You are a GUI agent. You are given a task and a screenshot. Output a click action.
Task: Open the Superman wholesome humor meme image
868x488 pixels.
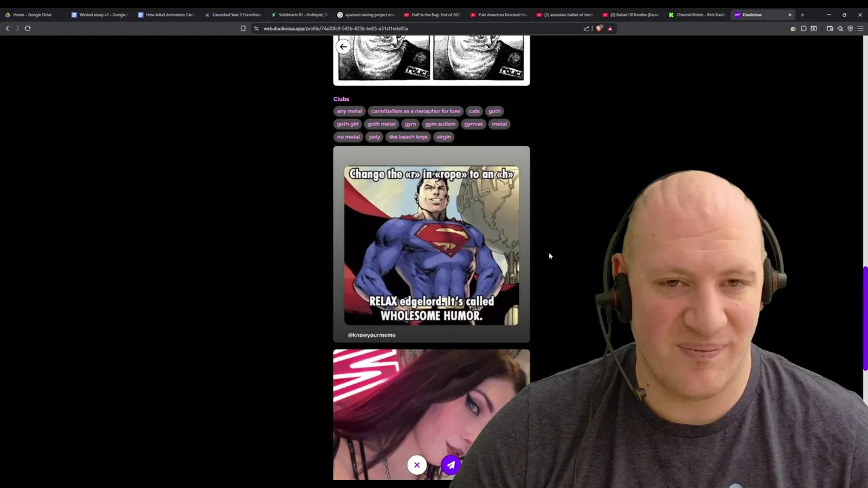[x=431, y=245]
